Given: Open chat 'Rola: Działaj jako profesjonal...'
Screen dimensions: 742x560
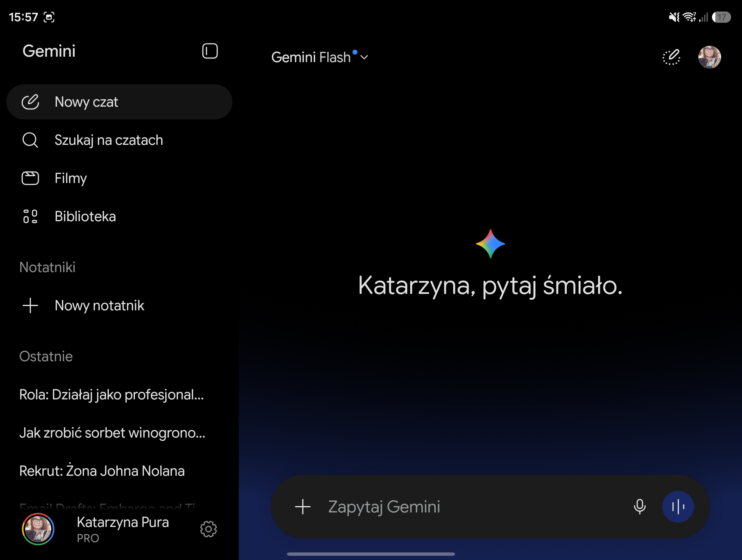Looking at the screenshot, I should [x=112, y=395].
